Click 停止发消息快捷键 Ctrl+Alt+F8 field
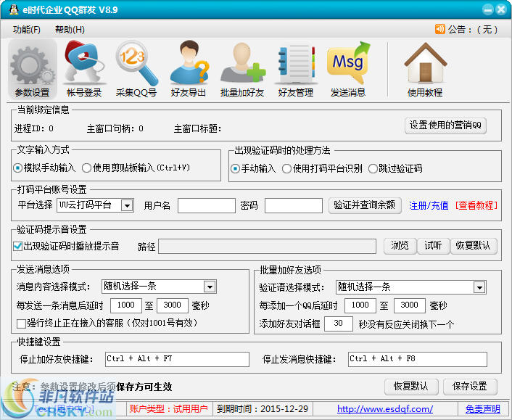The image size is (512, 420). (x=417, y=359)
